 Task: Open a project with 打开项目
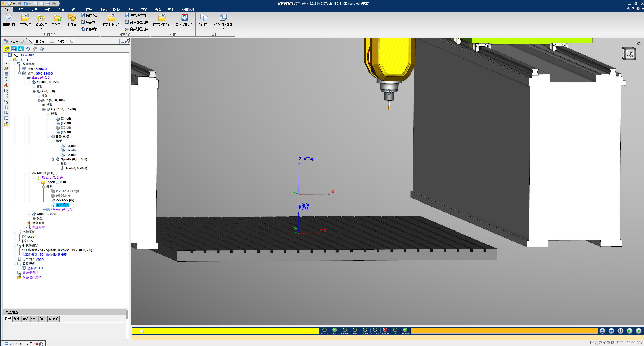[x=25, y=20]
